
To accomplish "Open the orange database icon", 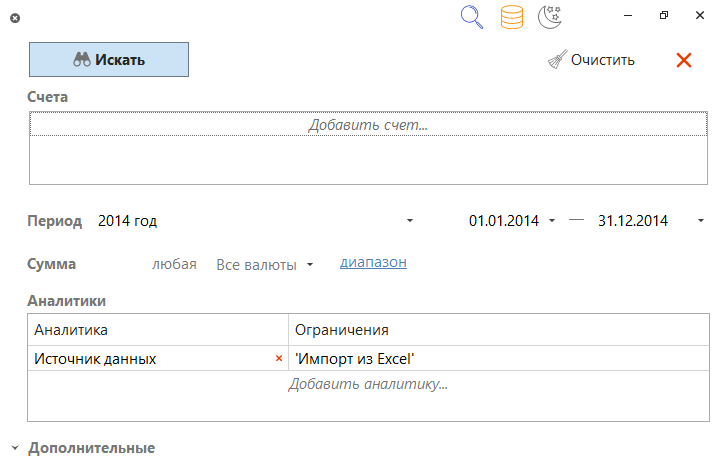I will coord(511,17).
